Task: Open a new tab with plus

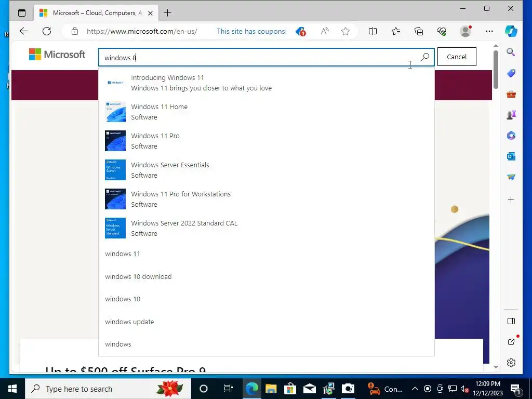Action: pyautogui.click(x=167, y=13)
